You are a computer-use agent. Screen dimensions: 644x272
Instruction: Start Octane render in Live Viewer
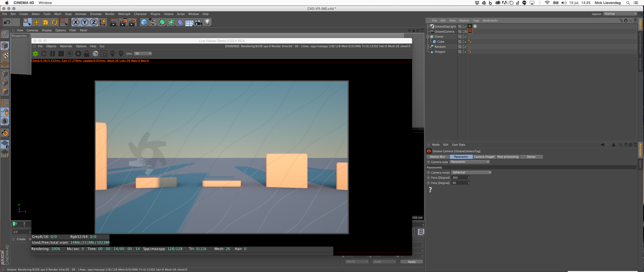35,54
